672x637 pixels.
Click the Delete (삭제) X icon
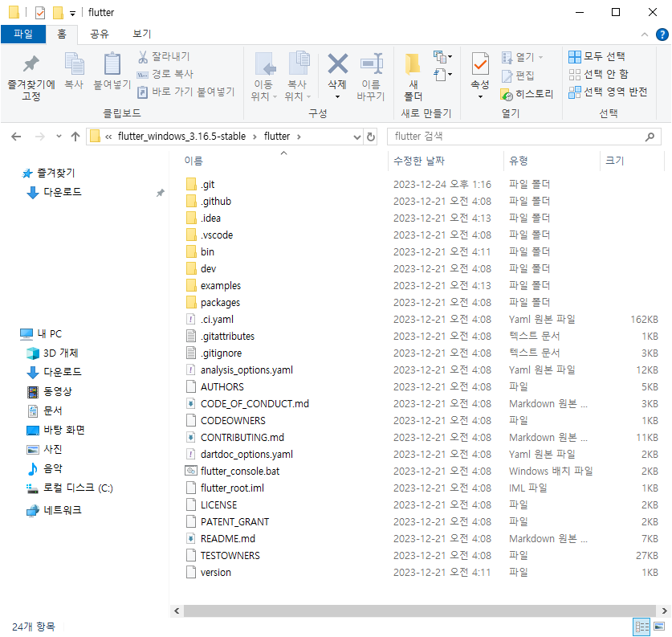[x=338, y=64]
